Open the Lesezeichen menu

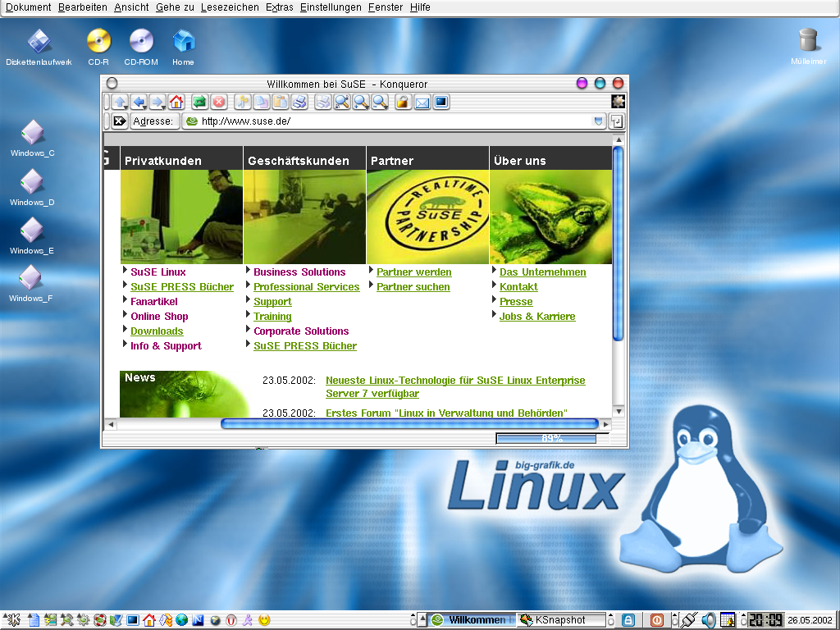point(230,7)
